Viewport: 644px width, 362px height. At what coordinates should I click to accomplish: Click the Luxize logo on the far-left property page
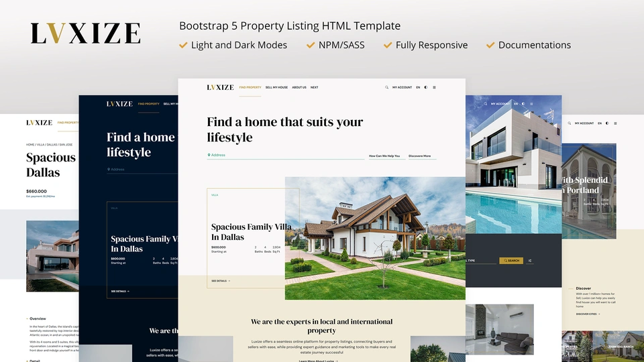[40, 123]
